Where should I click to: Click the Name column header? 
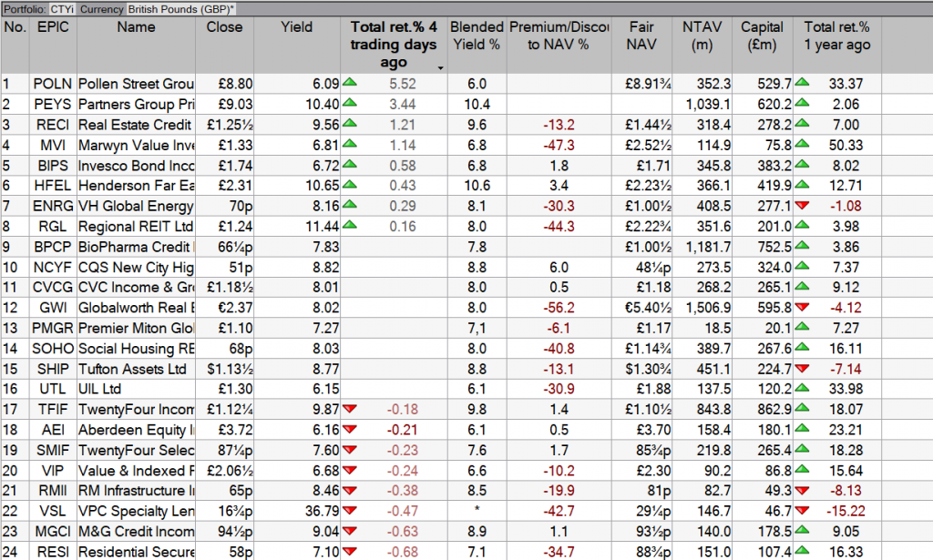click(x=136, y=27)
